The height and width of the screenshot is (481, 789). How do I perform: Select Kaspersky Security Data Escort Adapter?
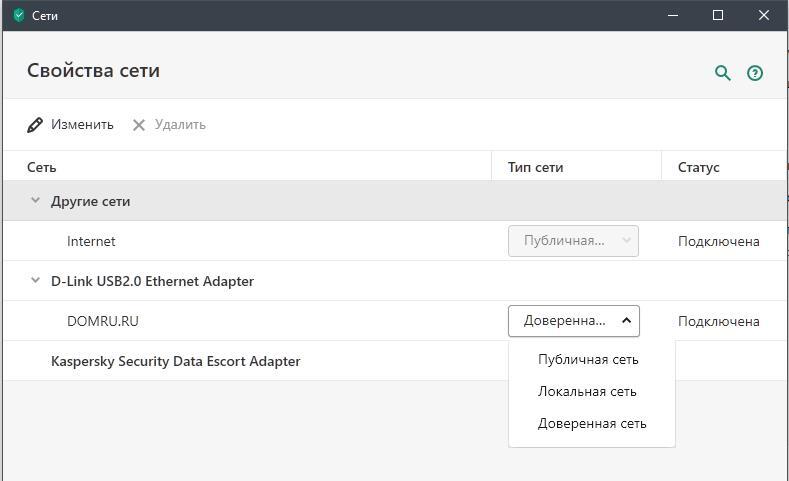coord(175,361)
